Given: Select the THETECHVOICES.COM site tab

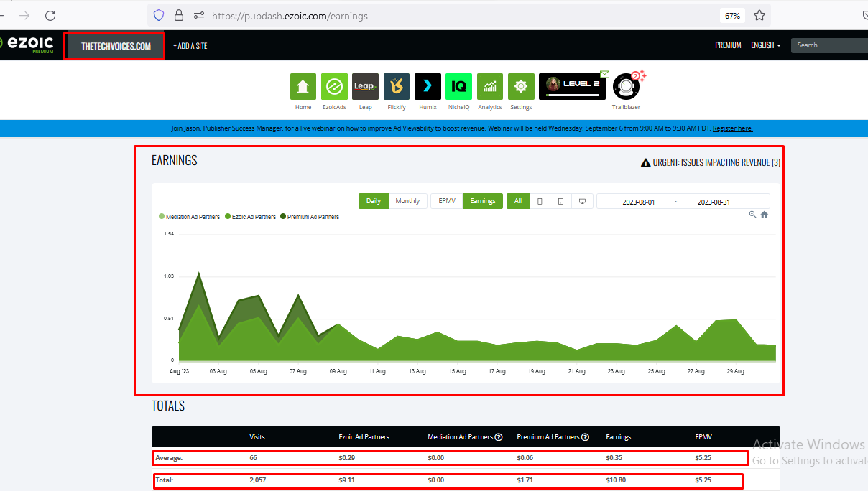Looking at the screenshot, I should coord(116,46).
